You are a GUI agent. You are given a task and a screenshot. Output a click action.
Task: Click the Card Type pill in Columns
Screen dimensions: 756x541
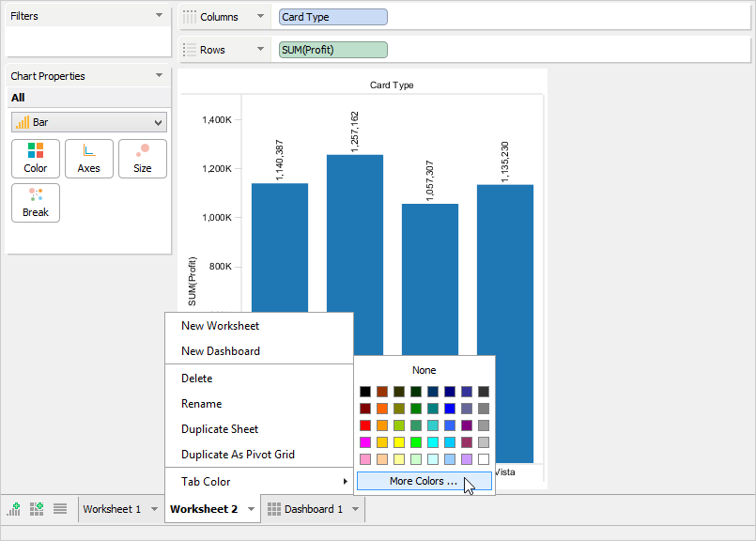[x=333, y=17]
